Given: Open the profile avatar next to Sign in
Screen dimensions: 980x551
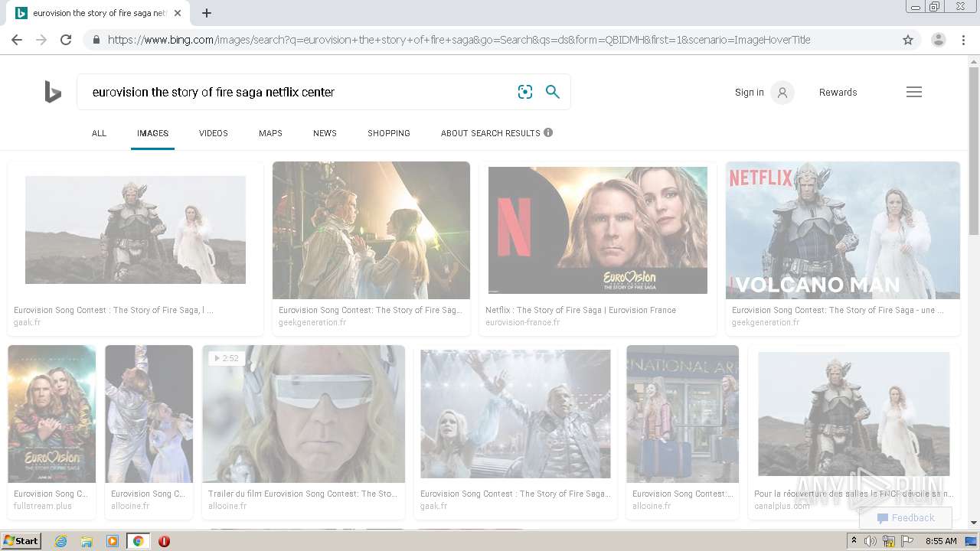Looking at the screenshot, I should [782, 93].
